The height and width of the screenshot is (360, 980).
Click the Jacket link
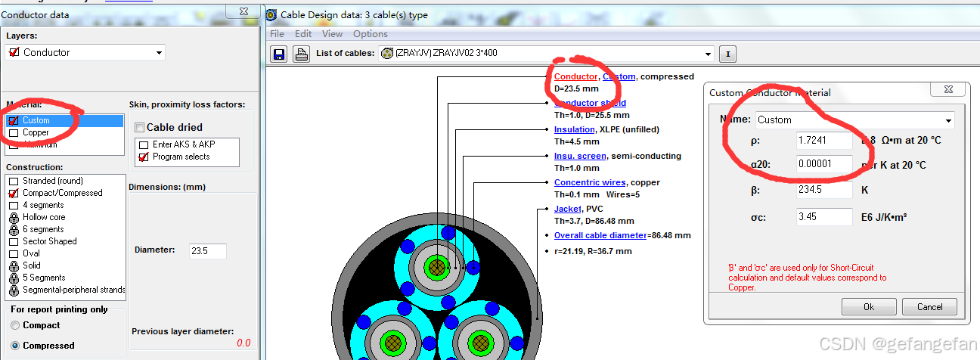pyautogui.click(x=568, y=209)
